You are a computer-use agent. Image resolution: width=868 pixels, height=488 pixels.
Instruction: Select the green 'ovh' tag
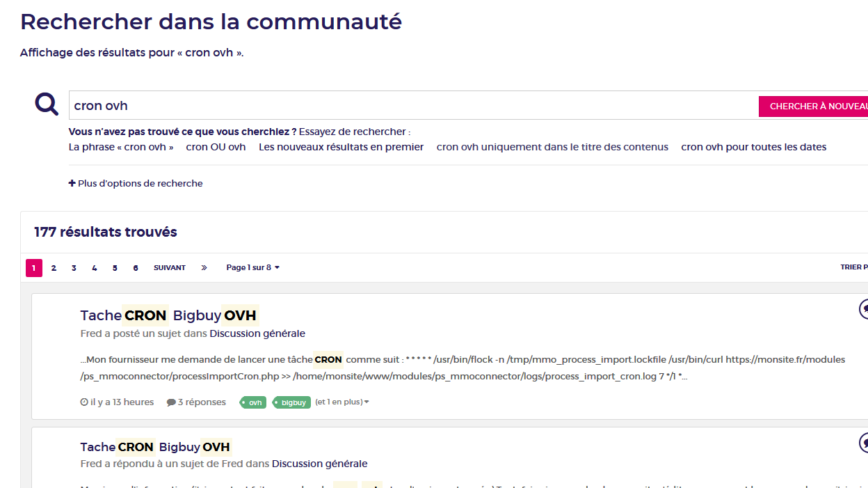tap(253, 402)
